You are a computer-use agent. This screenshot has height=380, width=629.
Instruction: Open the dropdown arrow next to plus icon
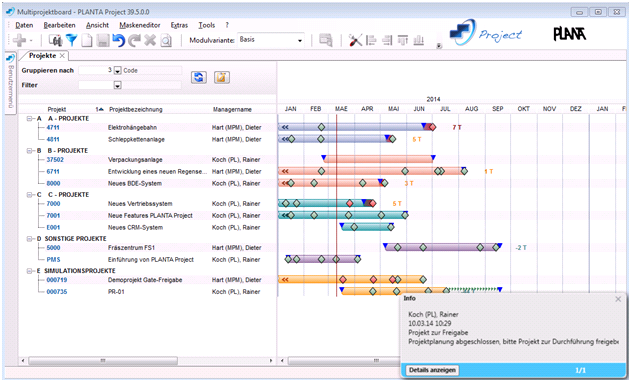[x=31, y=41]
